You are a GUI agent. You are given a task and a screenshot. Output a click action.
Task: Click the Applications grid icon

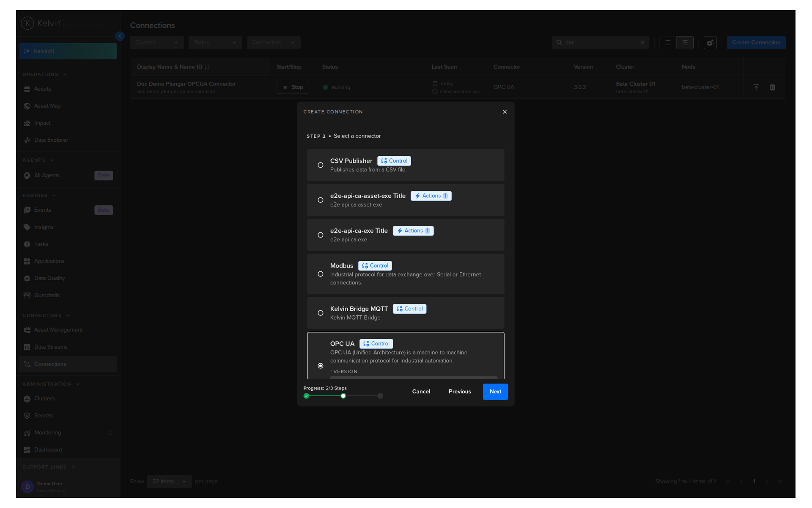[27, 261]
